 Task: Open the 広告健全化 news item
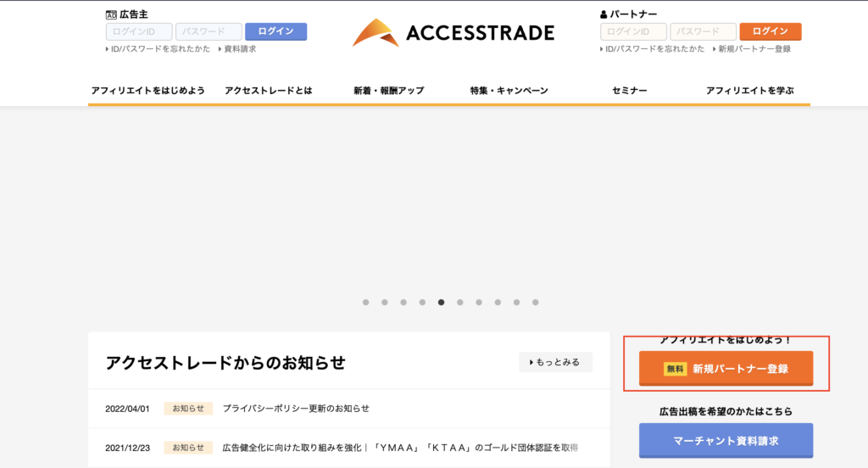(x=400, y=448)
